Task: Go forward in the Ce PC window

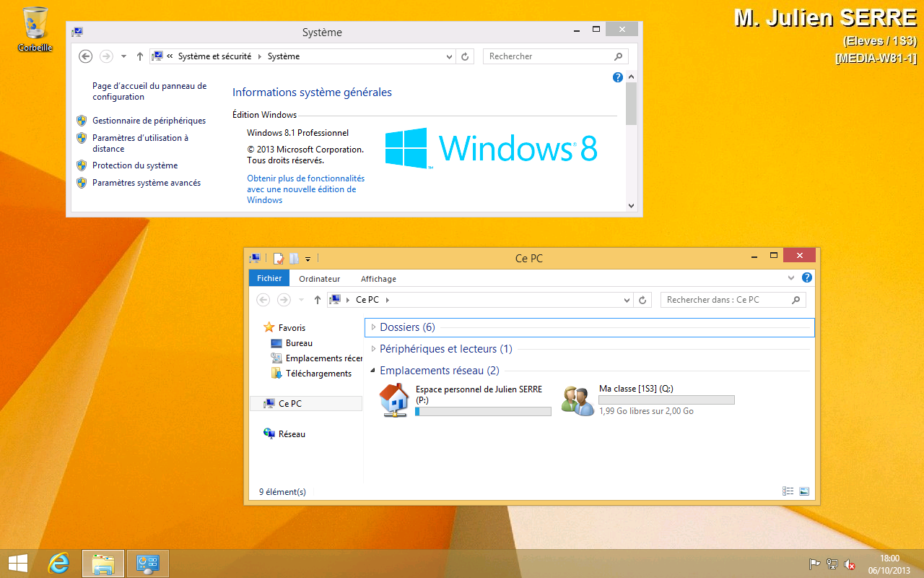Action: click(x=284, y=300)
